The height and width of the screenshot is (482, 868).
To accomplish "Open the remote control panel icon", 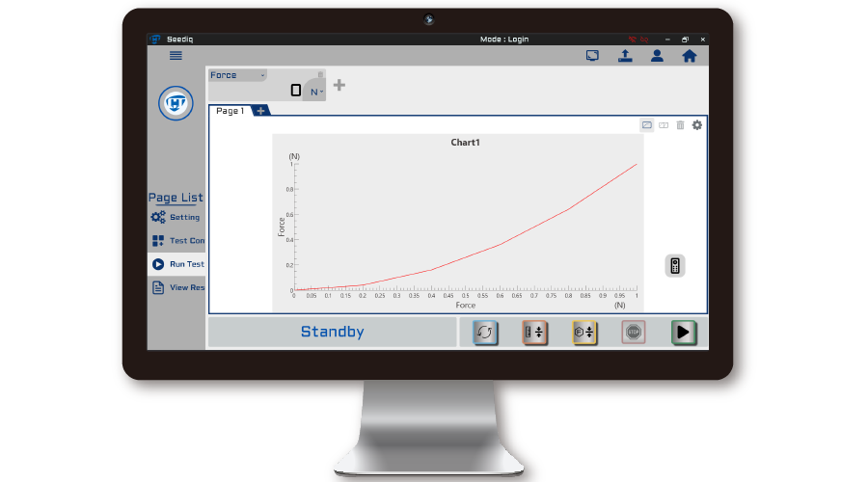I will [x=675, y=266].
